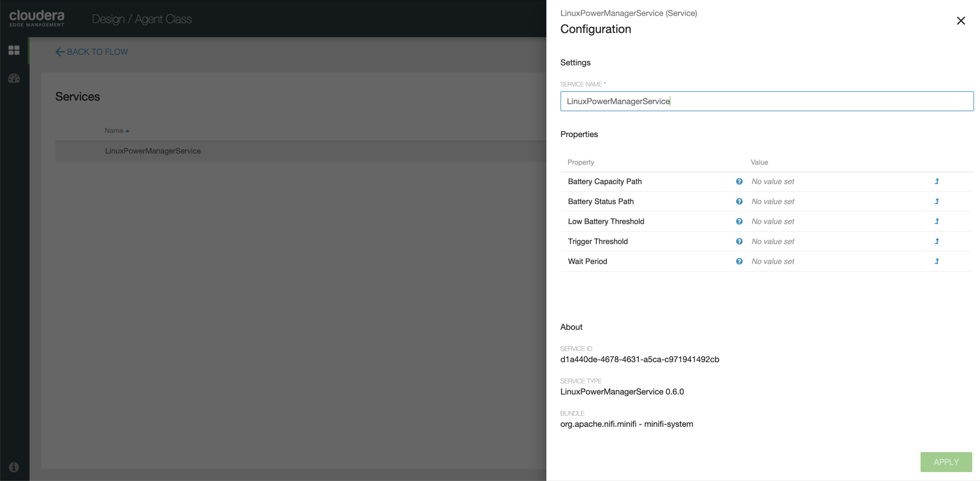This screenshot has width=980, height=481.
Task: Click the arrow icon for Wait Period
Action: pos(937,262)
